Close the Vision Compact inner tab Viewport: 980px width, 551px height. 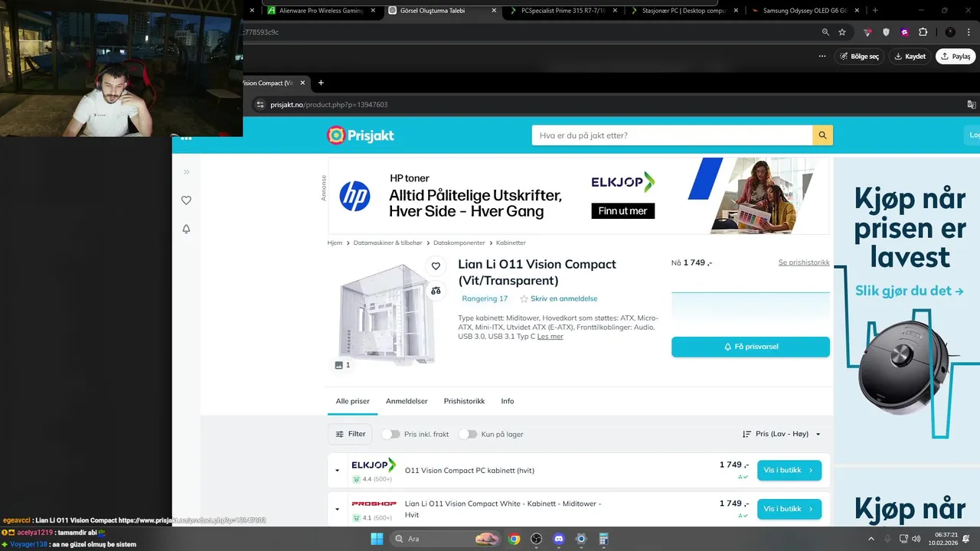pos(302,83)
